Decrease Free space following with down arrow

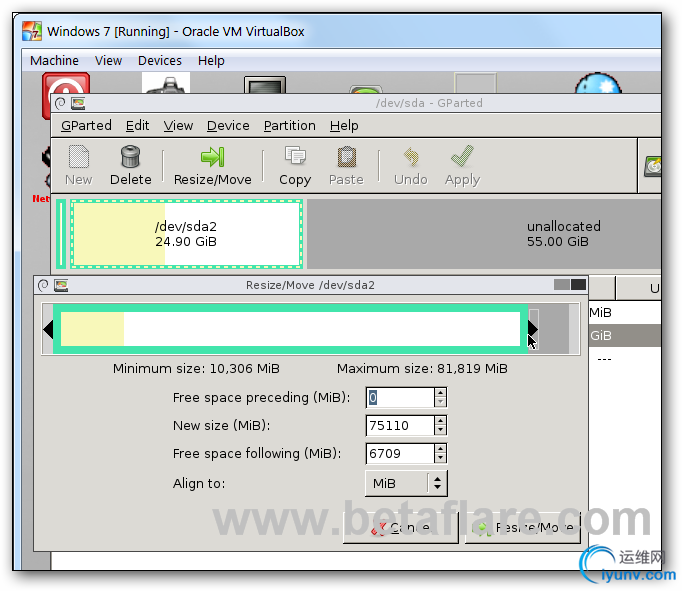click(440, 458)
